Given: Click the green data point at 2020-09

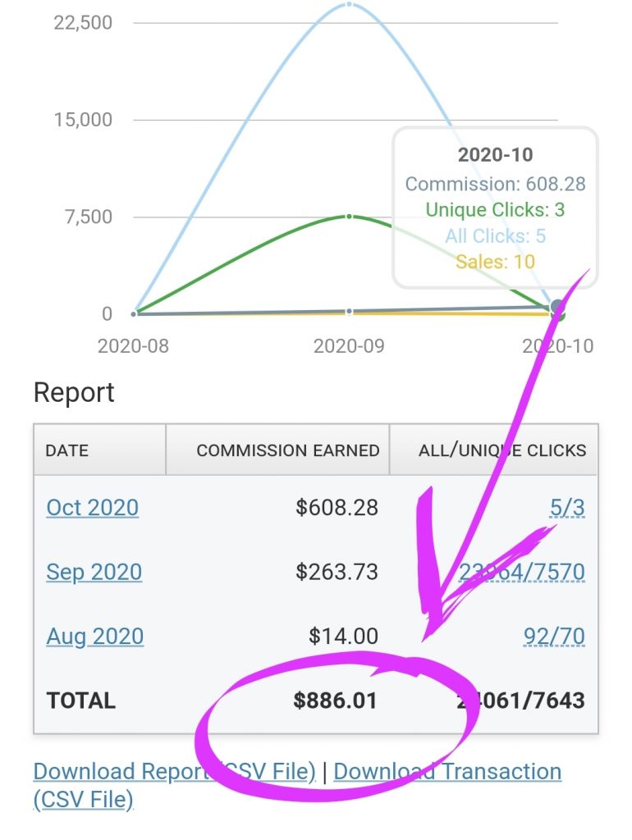Looking at the screenshot, I should 349,217.
